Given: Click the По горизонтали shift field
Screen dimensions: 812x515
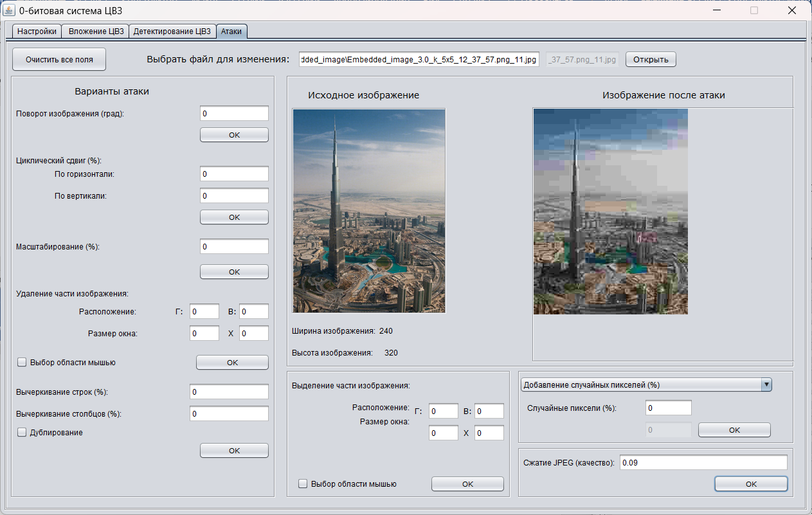Looking at the screenshot, I should 234,174.
